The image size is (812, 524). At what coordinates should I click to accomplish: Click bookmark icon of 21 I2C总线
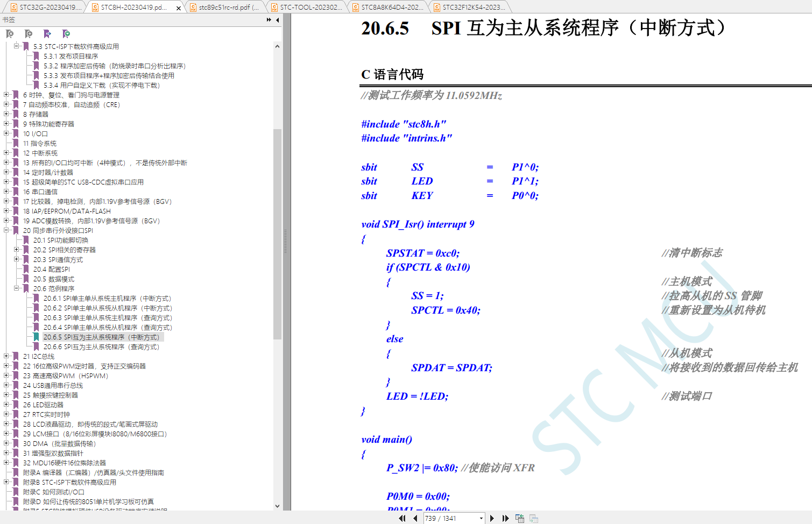tap(16, 356)
